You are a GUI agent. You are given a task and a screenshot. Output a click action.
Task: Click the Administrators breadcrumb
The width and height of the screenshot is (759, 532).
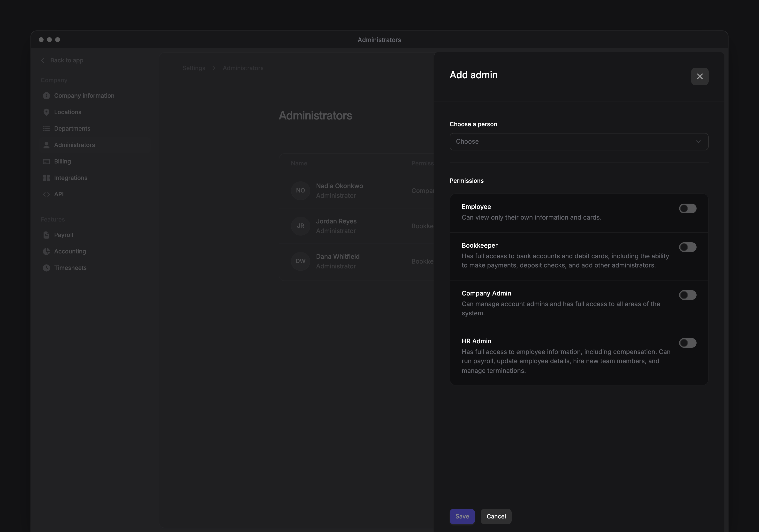(x=243, y=68)
